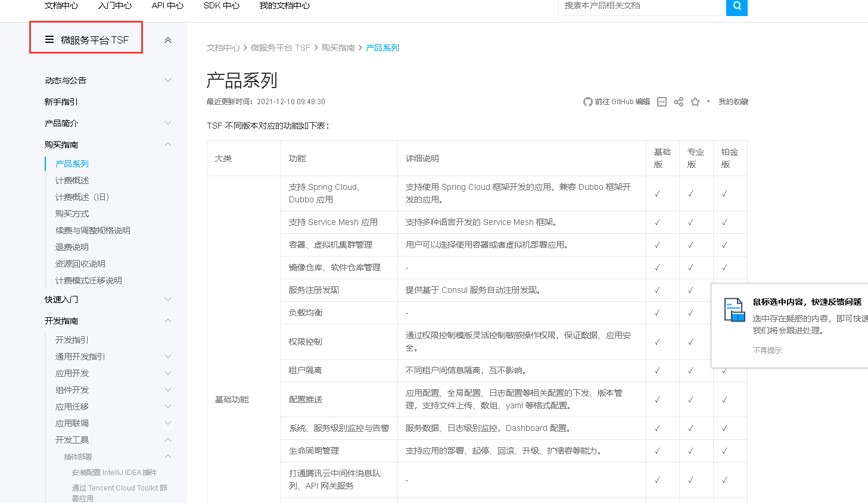Open 计费概述（旧）sidebar item
The image size is (868, 503).
point(82,197)
